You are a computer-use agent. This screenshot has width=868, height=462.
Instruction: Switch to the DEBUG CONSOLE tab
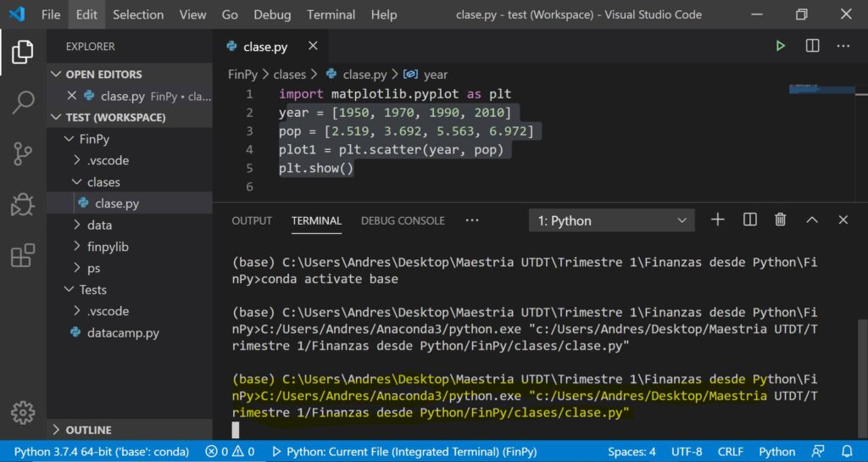[403, 220]
